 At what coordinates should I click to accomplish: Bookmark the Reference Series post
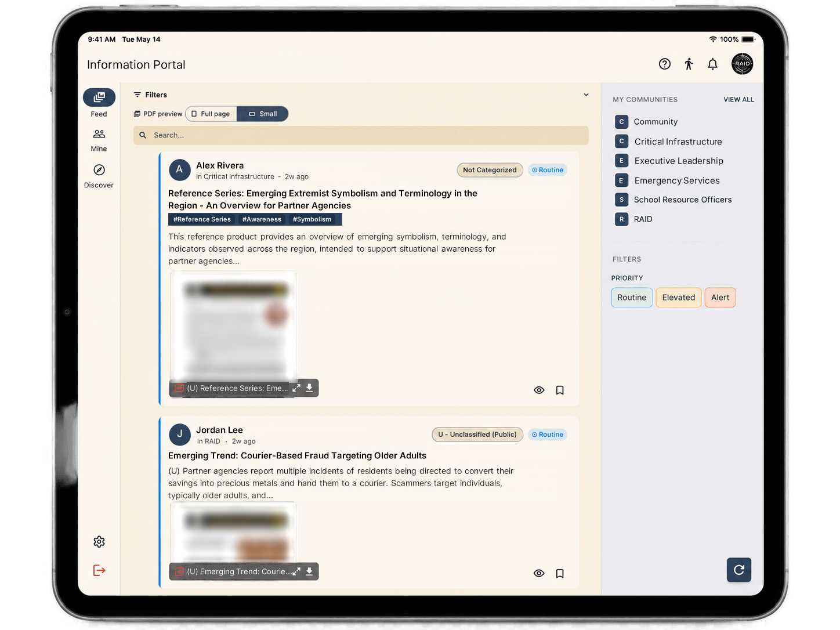(x=560, y=390)
